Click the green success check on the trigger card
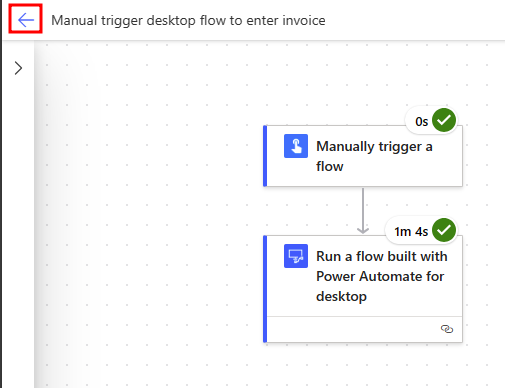The image size is (505, 388). (x=444, y=120)
